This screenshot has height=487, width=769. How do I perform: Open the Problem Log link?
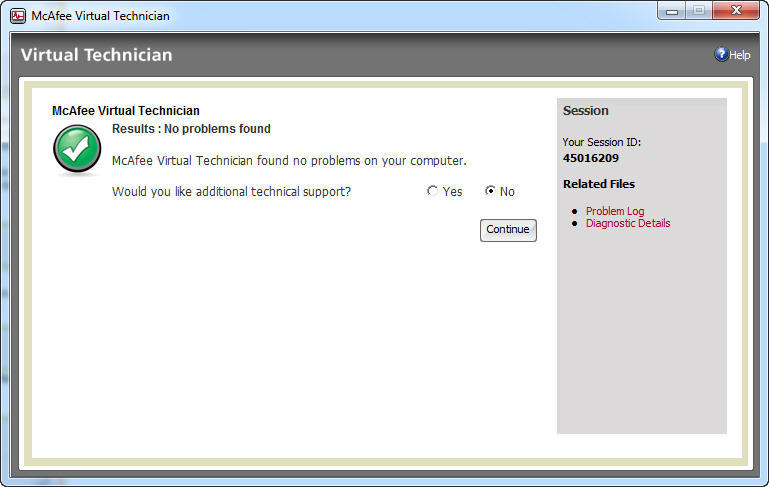coord(615,211)
